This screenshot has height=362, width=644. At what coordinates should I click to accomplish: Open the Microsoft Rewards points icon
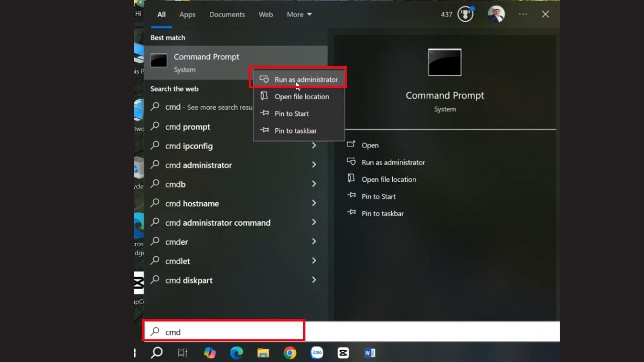[465, 14]
